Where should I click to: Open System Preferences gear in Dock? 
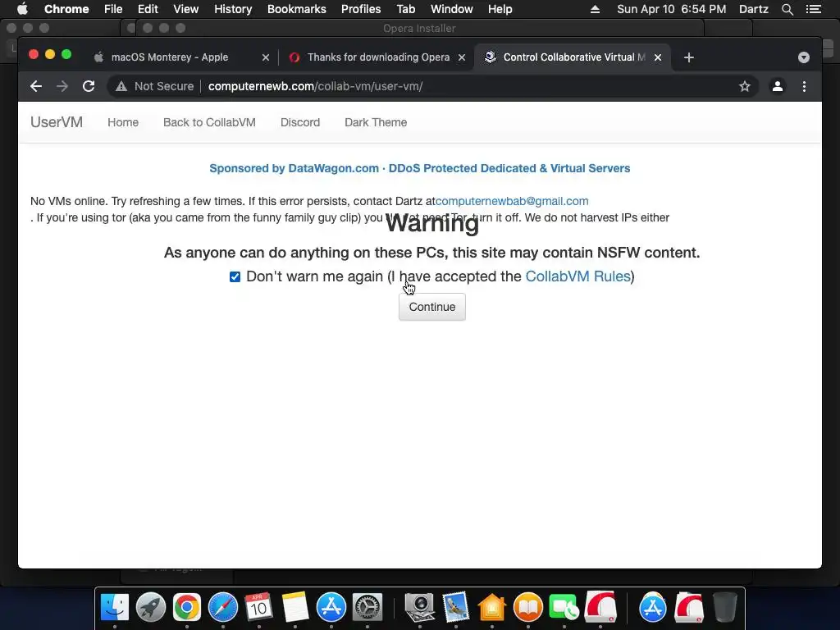coord(367,608)
